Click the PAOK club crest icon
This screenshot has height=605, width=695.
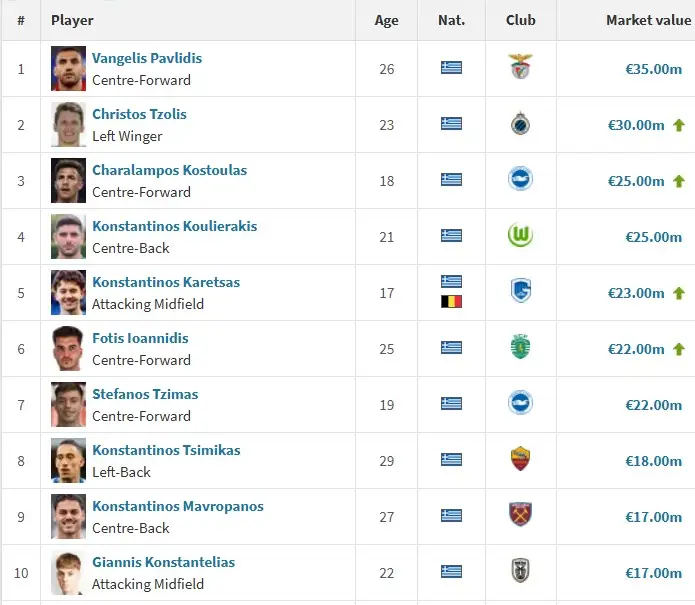tap(520, 572)
